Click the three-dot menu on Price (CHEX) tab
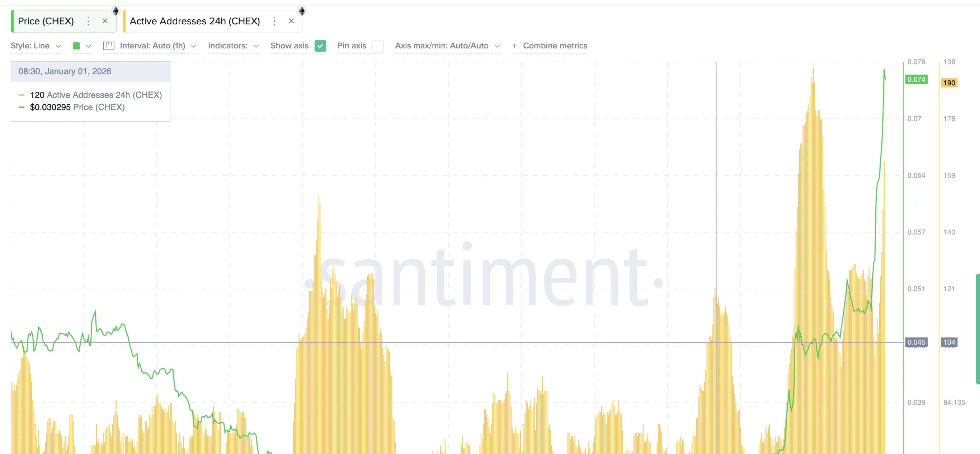The image size is (980, 454). coord(88,21)
